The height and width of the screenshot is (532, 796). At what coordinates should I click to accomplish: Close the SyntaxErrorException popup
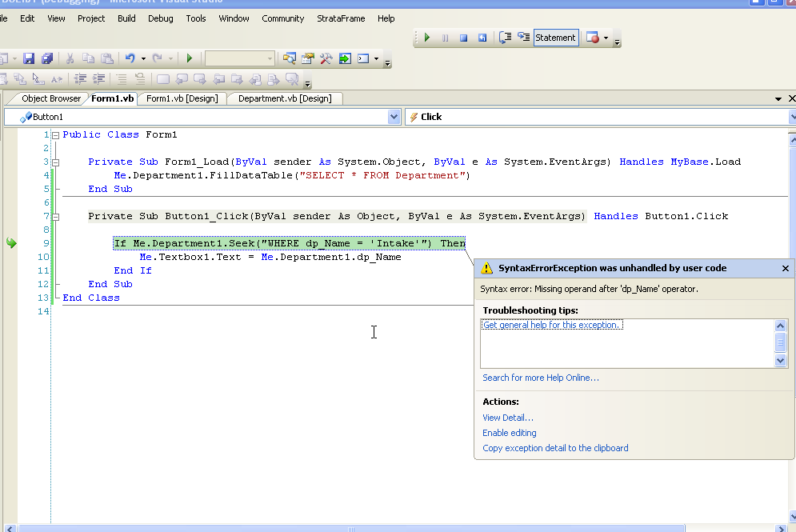click(x=785, y=269)
